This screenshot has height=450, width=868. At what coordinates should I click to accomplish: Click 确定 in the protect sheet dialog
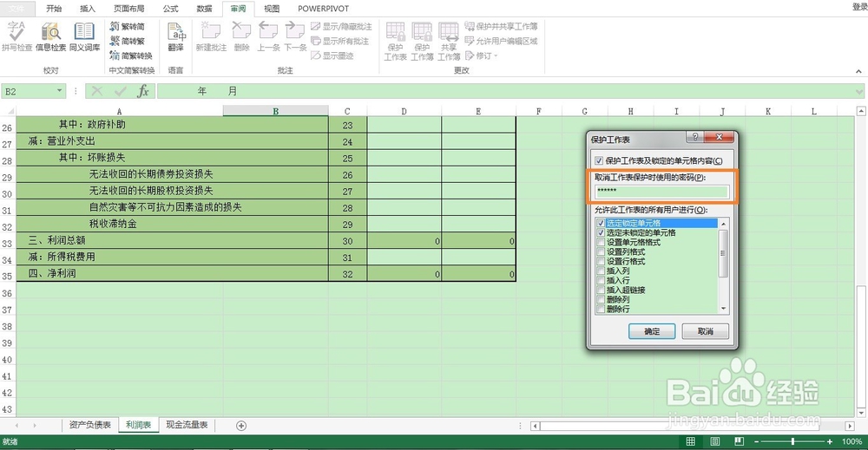(x=652, y=331)
